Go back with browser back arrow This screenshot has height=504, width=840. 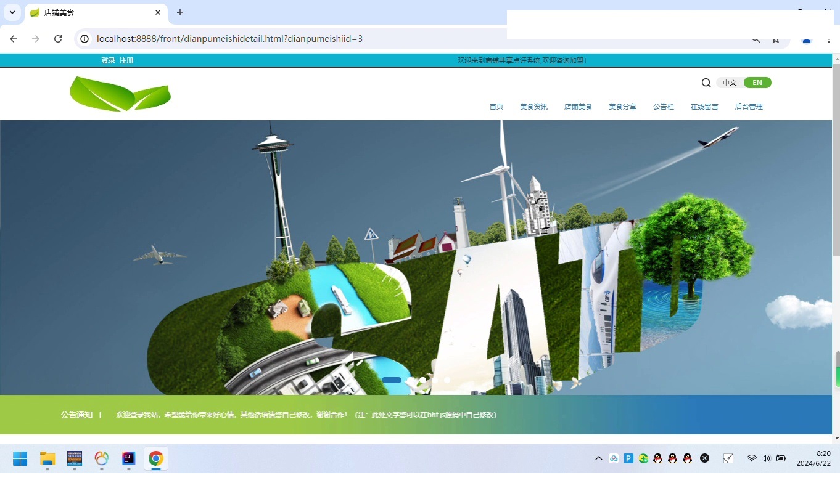tap(14, 39)
